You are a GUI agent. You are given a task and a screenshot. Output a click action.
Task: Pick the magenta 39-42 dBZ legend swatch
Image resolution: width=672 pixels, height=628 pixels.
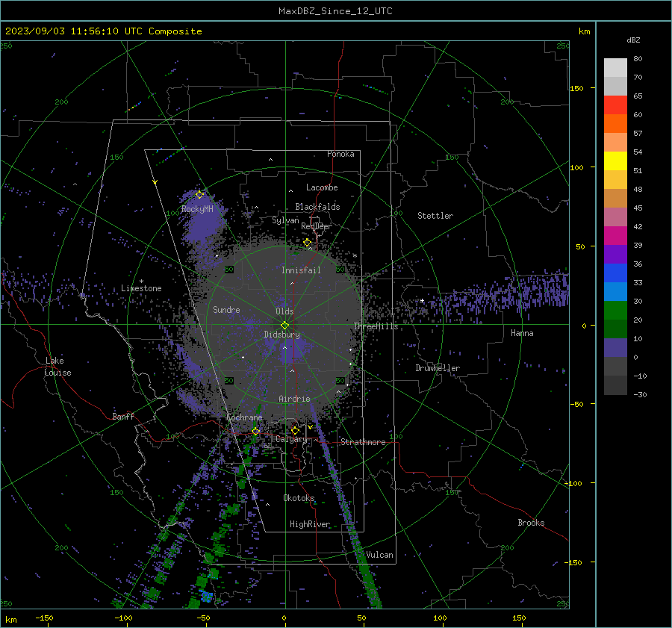pos(615,236)
